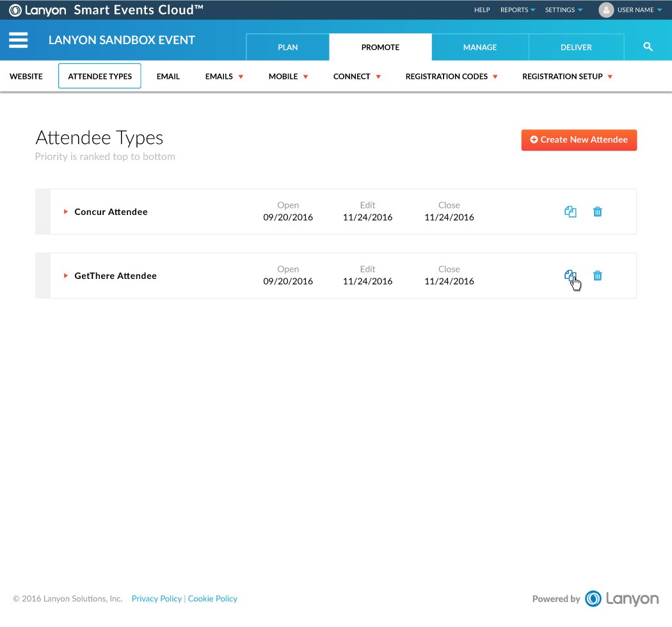Image resolution: width=672 pixels, height=627 pixels.
Task: Grab the Concur Attendee drag handle
Action: [43, 211]
